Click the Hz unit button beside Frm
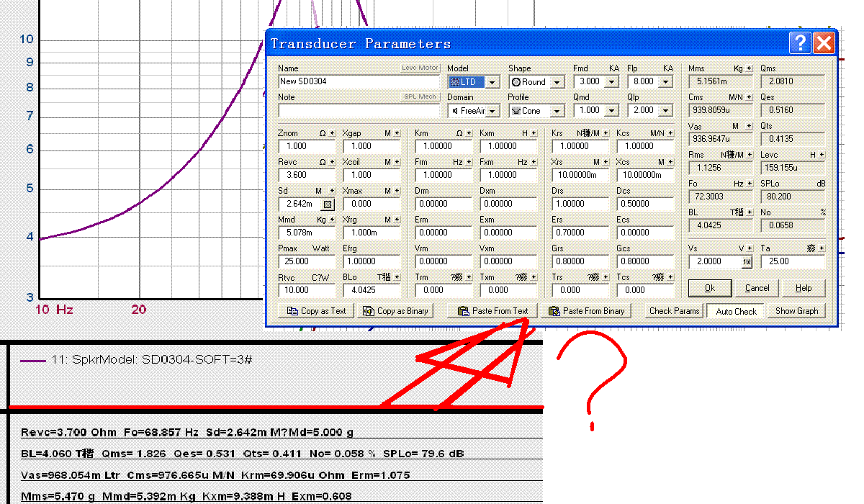 (x=469, y=162)
